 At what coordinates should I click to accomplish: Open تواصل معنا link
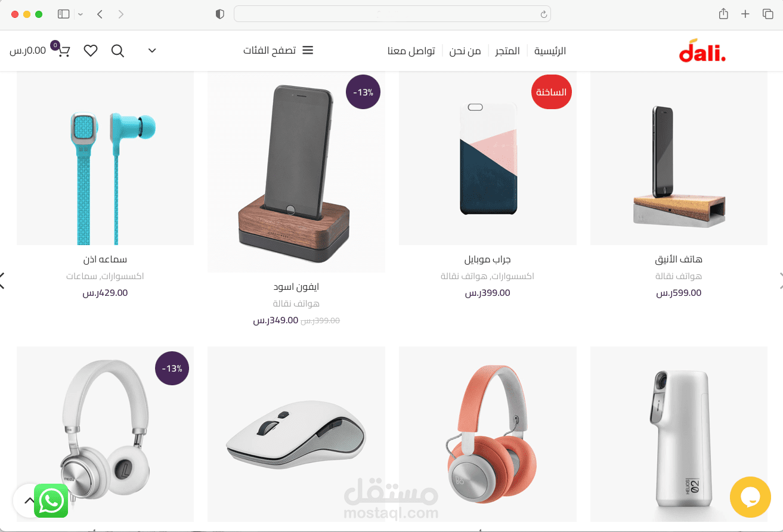(411, 51)
